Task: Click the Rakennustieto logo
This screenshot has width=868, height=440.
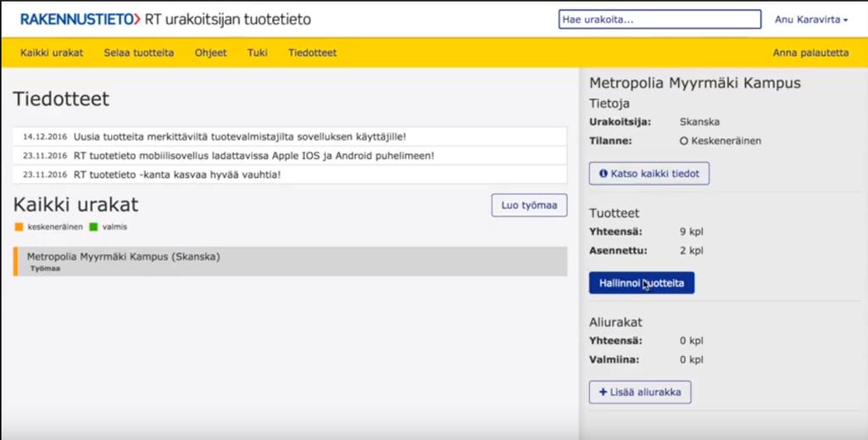Action: pos(81,20)
